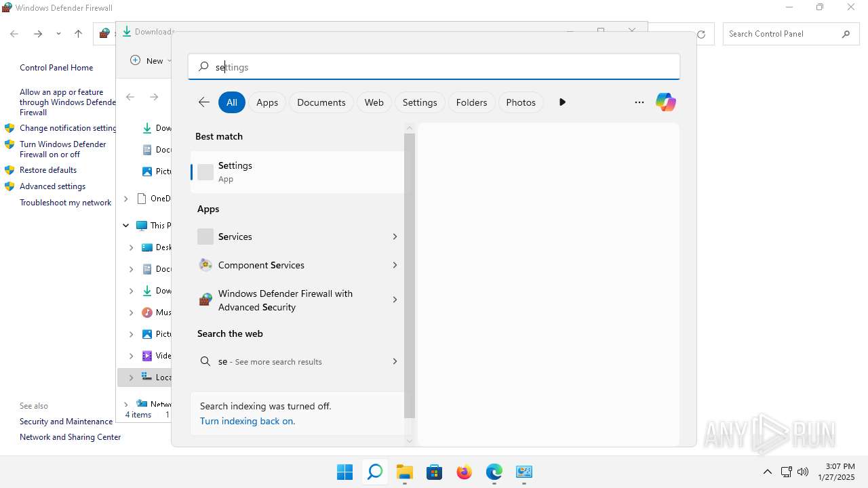Expand Desktop tree node in Explorer
Screen dimensions: 868x488
coord(131,247)
